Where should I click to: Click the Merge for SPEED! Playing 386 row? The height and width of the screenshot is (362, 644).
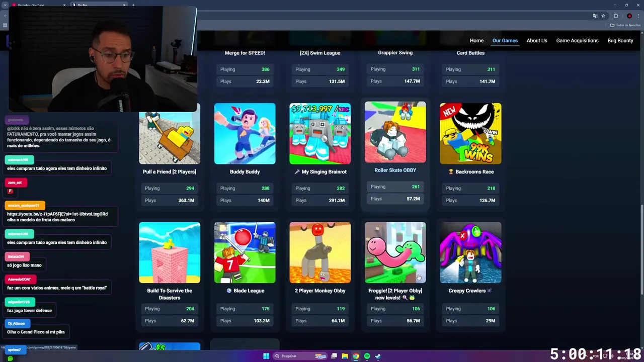click(x=245, y=69)
